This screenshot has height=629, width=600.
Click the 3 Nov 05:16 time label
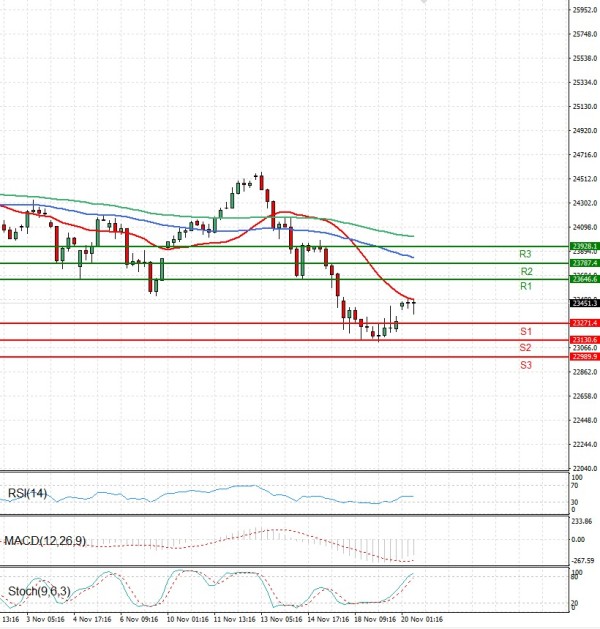pyautogui.click(x=45, y=620)
